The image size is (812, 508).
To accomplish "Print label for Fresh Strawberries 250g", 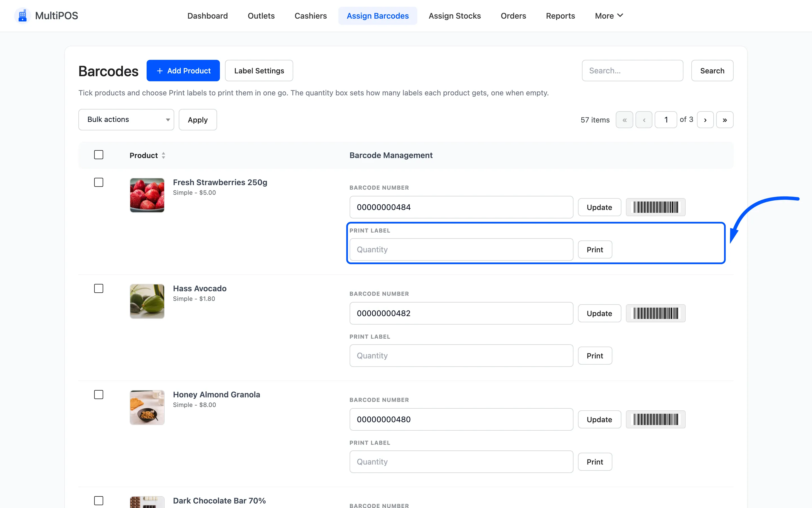I will [595, 250].
